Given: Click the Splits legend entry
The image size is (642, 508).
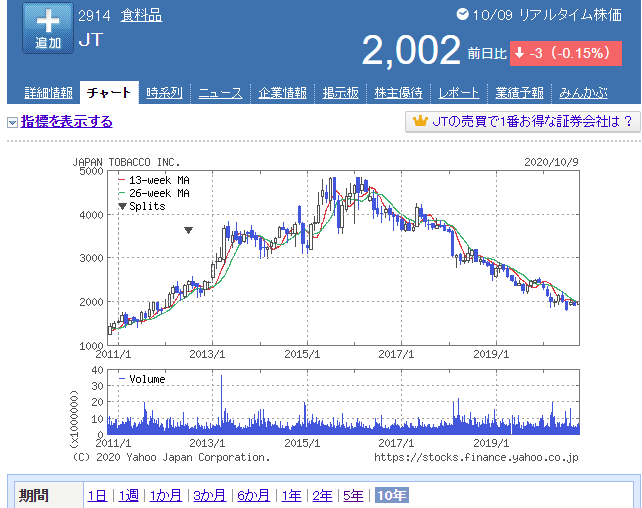Looking at the screenshot, I should (x=142, y=206).
